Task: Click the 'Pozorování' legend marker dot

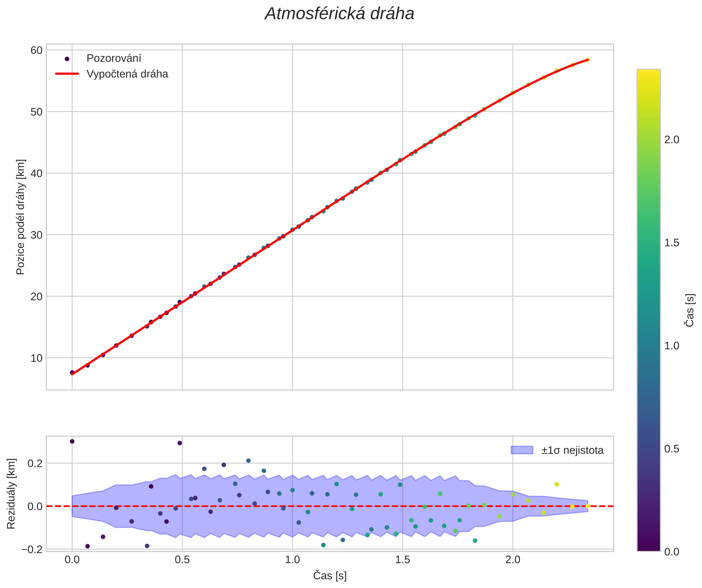Action: coord(67,59)
